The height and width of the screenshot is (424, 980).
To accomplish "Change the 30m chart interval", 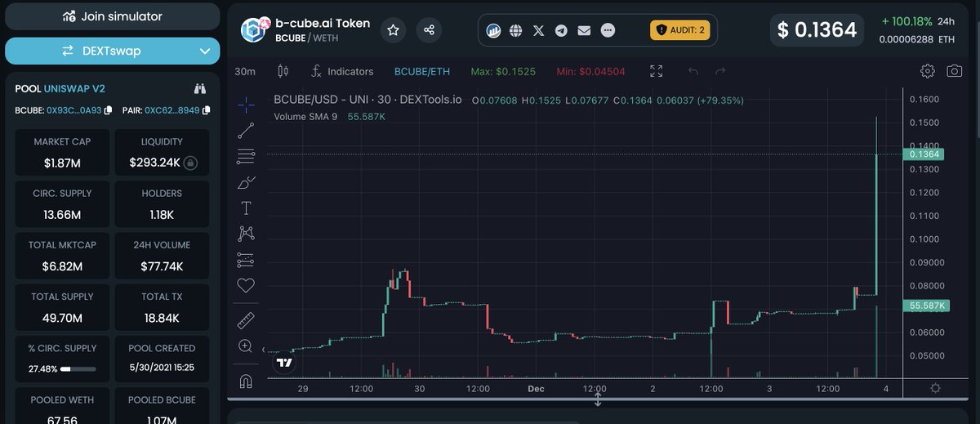I will tap(245, 71).
